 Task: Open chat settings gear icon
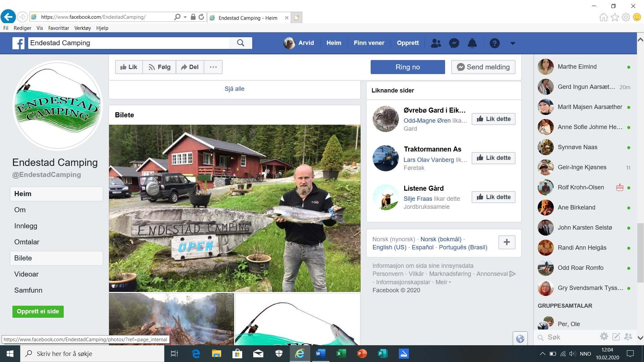(604, 337)
